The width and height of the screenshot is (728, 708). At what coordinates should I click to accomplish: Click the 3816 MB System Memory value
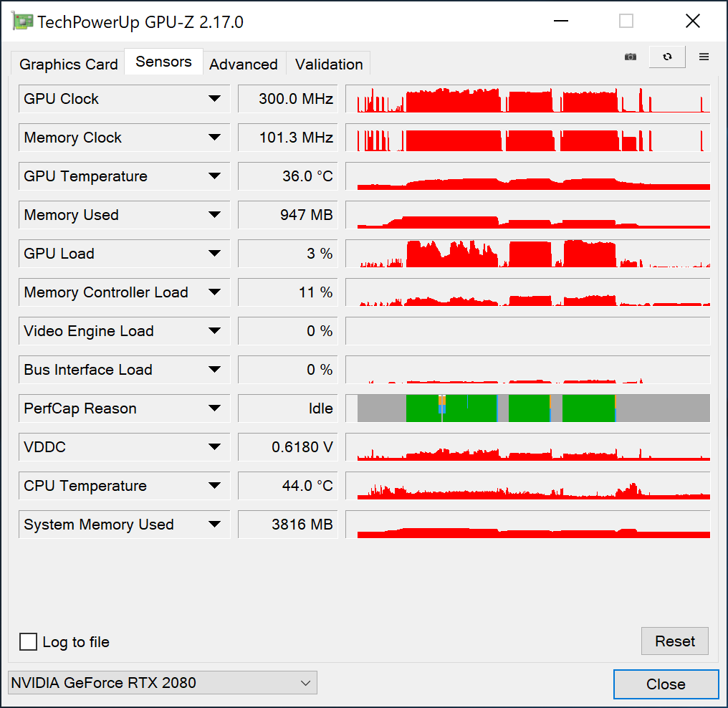tap(288, 524)
